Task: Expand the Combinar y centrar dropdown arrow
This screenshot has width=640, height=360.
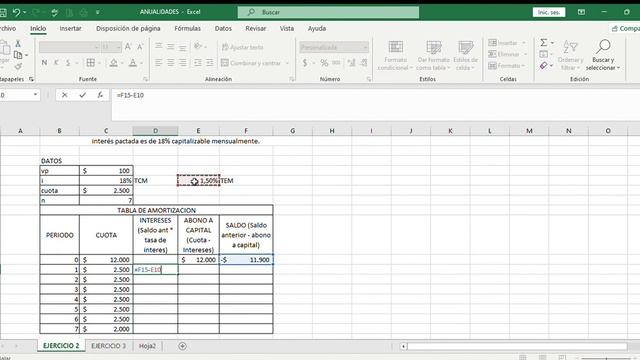Action: [x=287, y=63]
